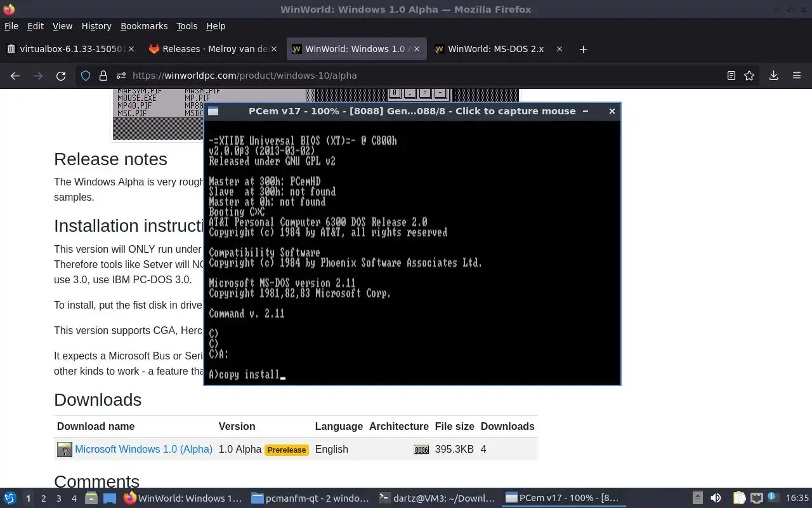The height and width of the screenshot is (508, 812).
Task: Open the Help menu
Action: click(x=216, y=26)
